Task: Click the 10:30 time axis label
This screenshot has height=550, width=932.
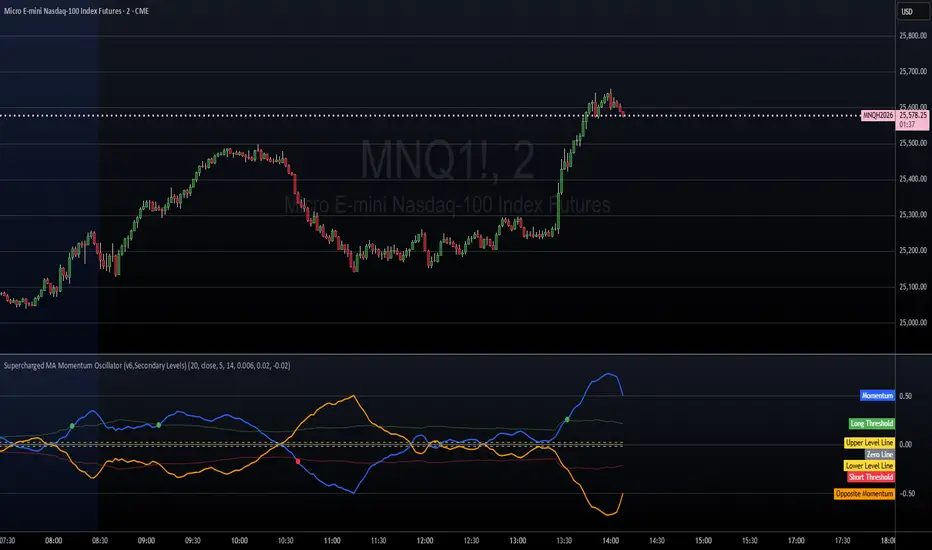Action: click(x=285, y=540)
